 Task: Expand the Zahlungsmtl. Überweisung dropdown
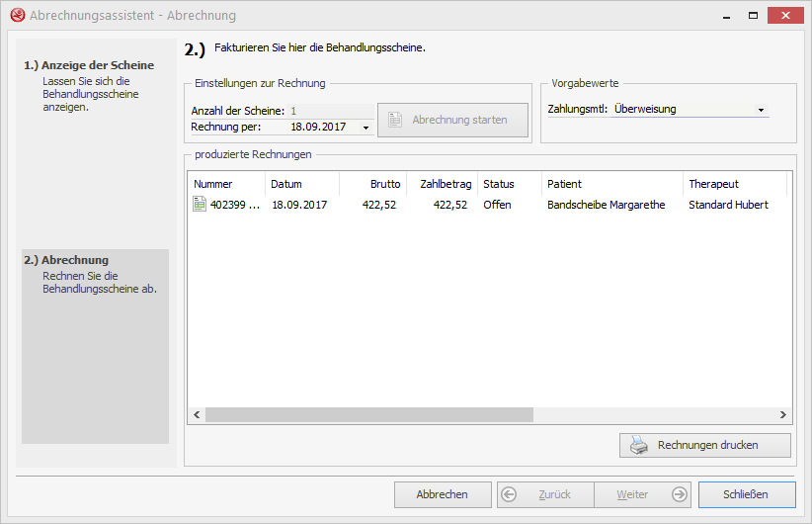click(x=761, y=110)
